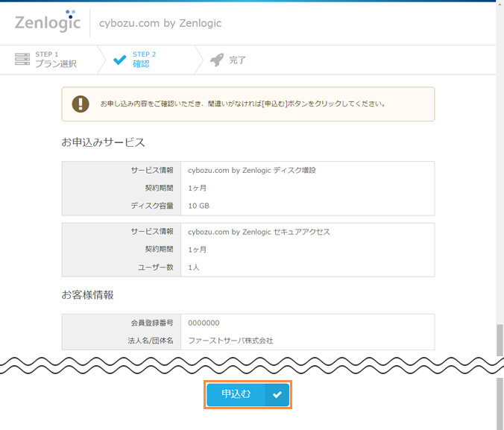This screenshot has height=430, width=504.
Task: Click the 10 GB disk capacity value
Action: pyautogui.click(x=199, y=206)
